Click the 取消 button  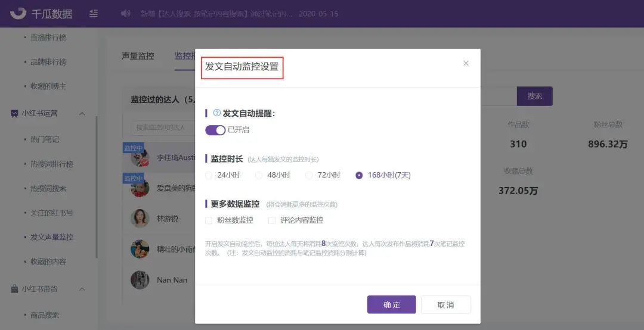pyautogui.click(x=445, y=304)
